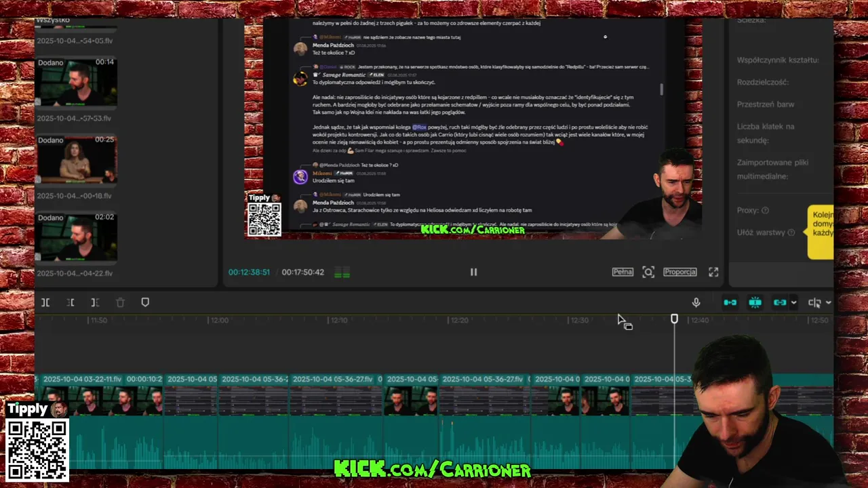The width and height of the screenshot is (868, 488).
Task: Click the Liczba klatek na sekundę label
Action: (x=767, y=134)
